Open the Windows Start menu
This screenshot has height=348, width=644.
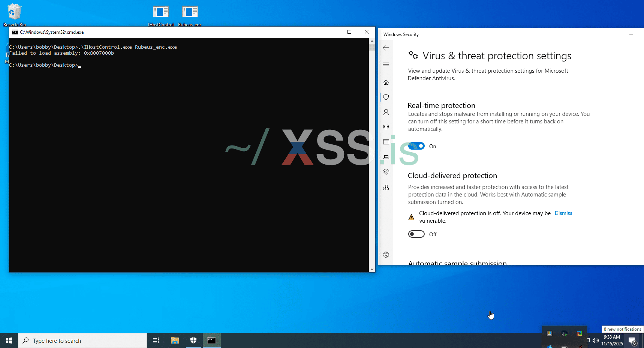(9, 340)
